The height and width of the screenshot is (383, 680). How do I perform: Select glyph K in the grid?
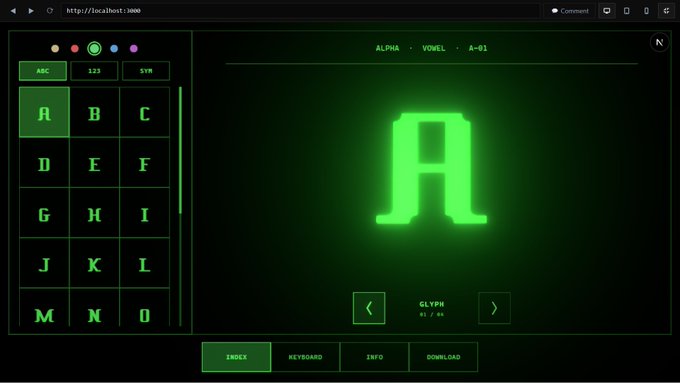[x=95, y=263]
